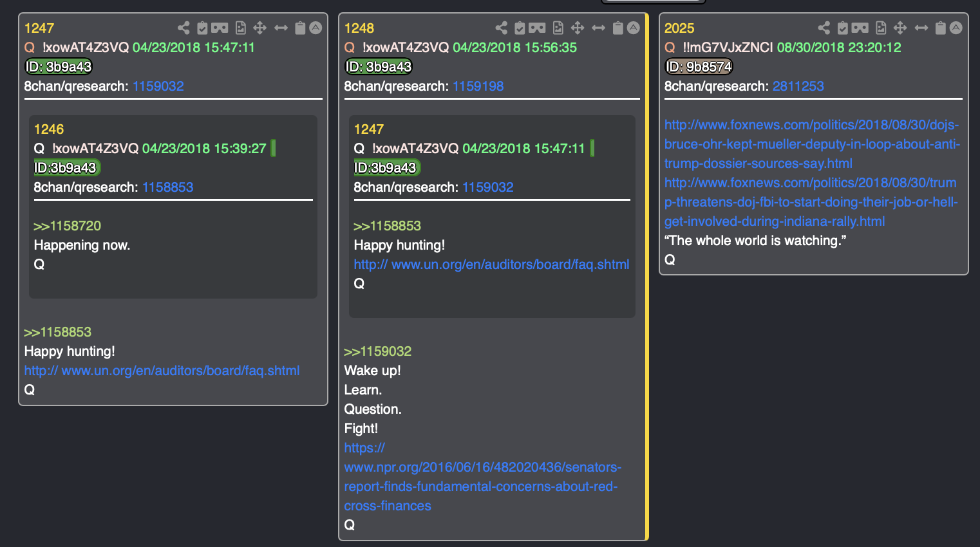Screen dimensions: 980x547
Task: Click clipboard-check icon on post 1247
Action: coord(202,28)
